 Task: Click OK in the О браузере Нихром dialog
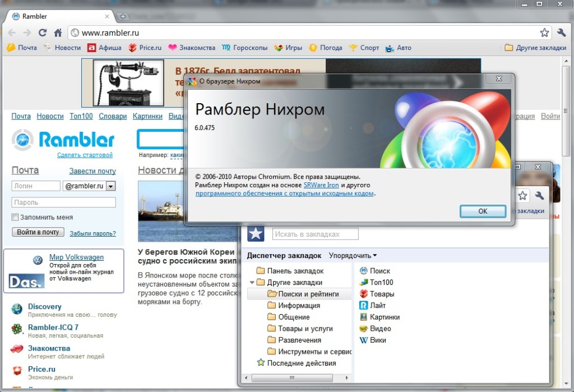pyautogui.click(x=483, y=211)
